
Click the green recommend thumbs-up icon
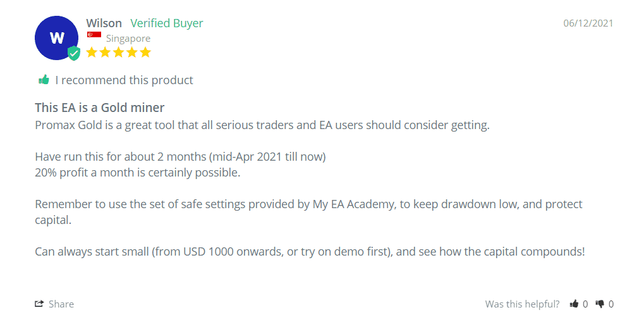click(x=44, y=80)
